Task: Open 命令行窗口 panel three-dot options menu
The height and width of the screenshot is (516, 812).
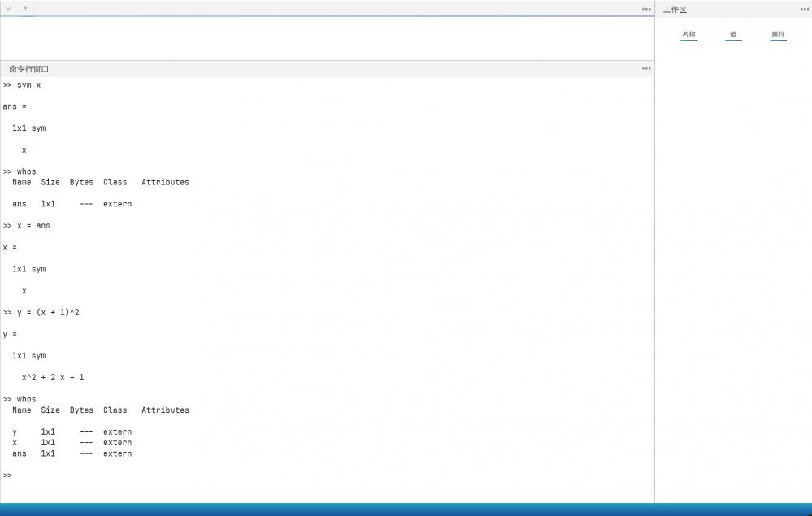Action: click(646, 69)
